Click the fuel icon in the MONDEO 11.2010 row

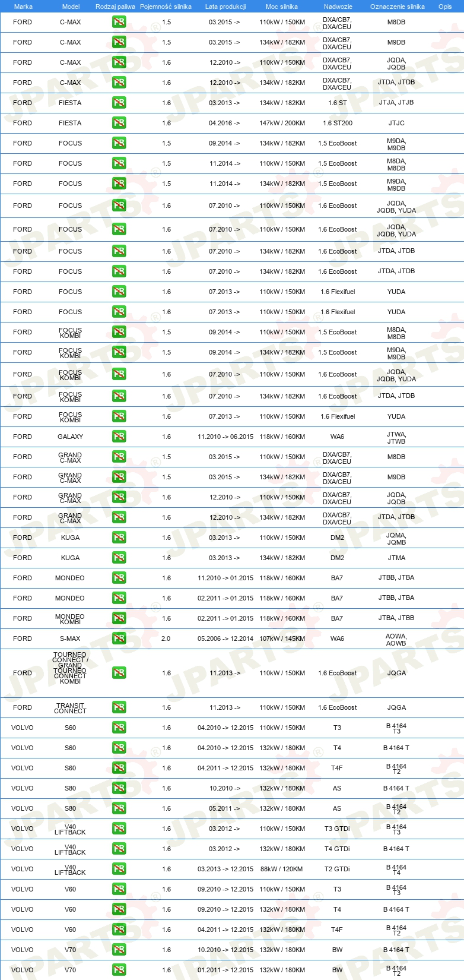pos(119,578)
